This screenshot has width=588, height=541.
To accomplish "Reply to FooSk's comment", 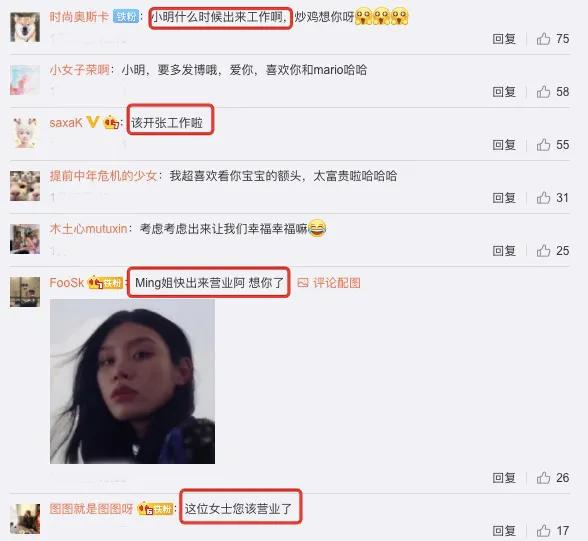I will [504, 478].
